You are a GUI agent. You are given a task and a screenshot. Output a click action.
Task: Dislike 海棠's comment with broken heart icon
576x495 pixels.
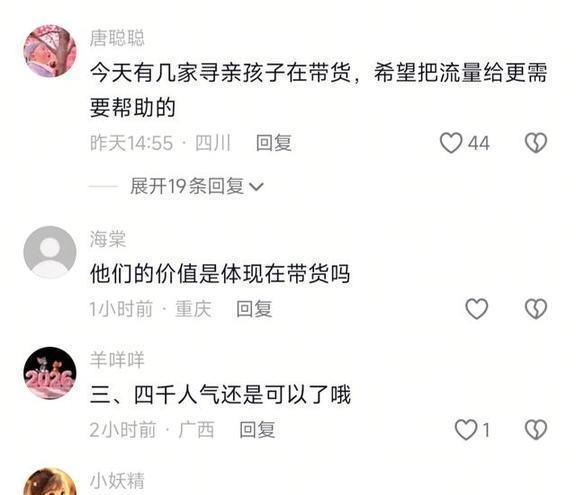coord(536,308)
